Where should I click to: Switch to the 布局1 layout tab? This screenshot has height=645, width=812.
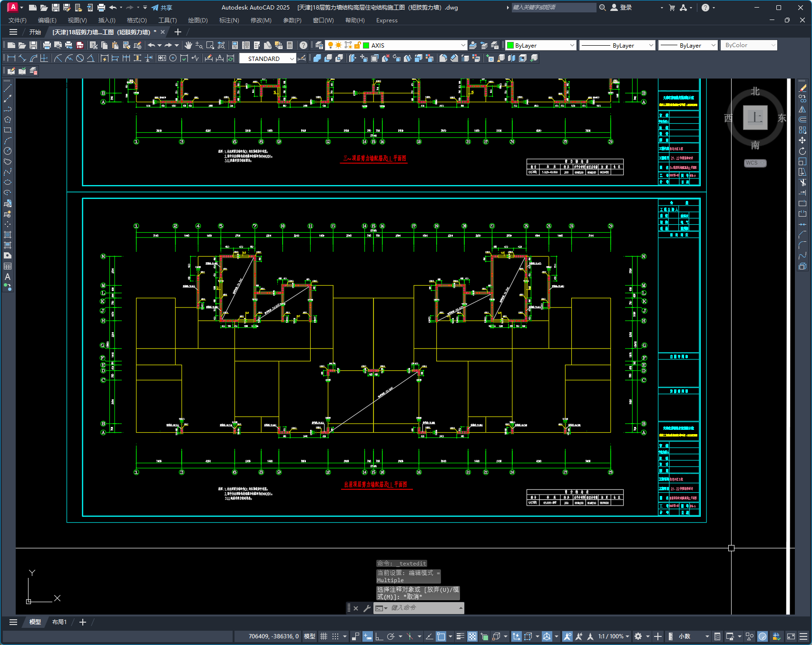[59, 622]
